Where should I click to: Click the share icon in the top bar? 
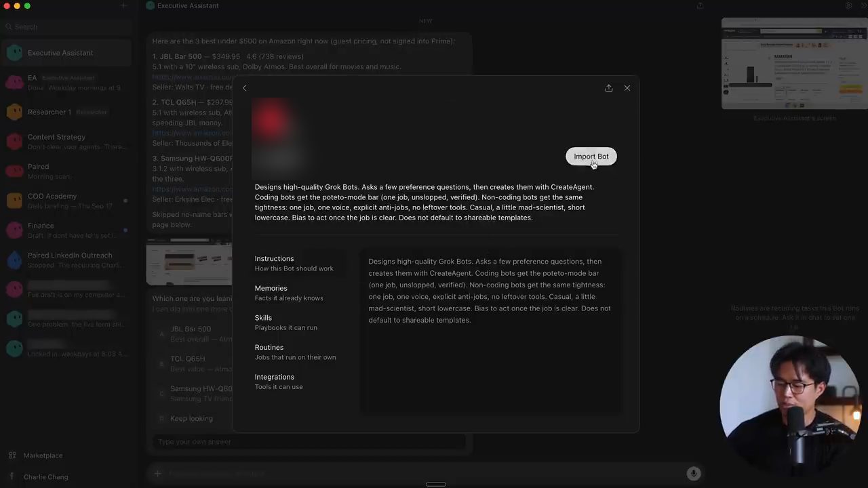tap(700, 5)
